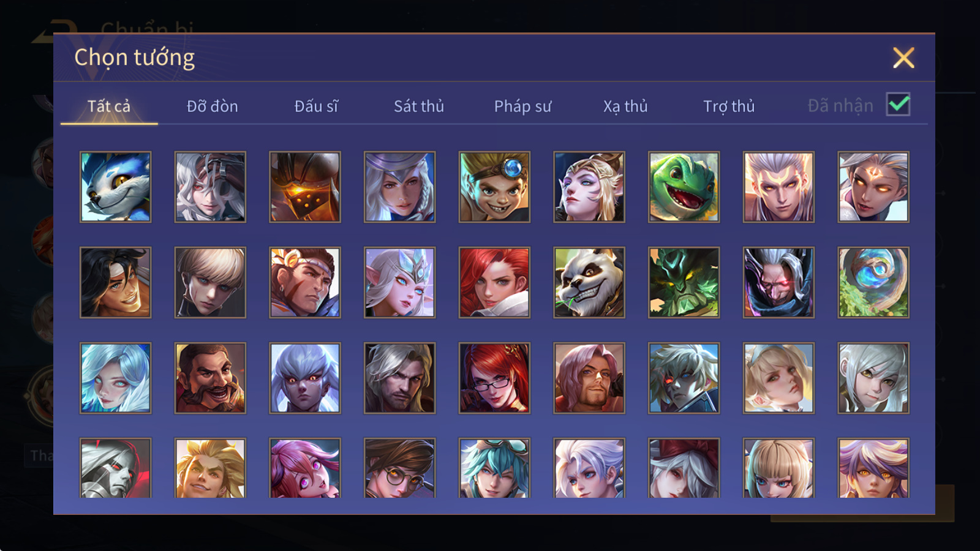Viewport: 980px width, 551px height.
Task: Filter heroes by Xạ thủ
Action: pos(625,106)
